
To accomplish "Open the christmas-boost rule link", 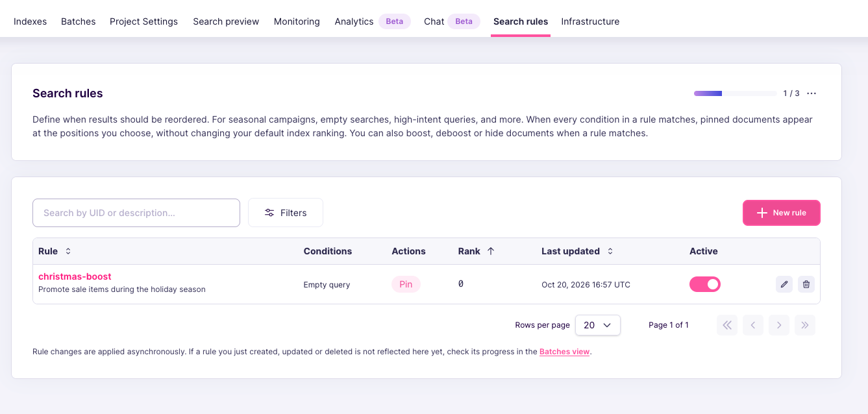I will (75, 276).
